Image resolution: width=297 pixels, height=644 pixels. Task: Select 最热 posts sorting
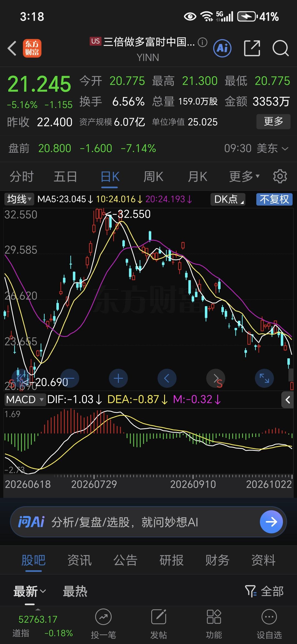75,591
